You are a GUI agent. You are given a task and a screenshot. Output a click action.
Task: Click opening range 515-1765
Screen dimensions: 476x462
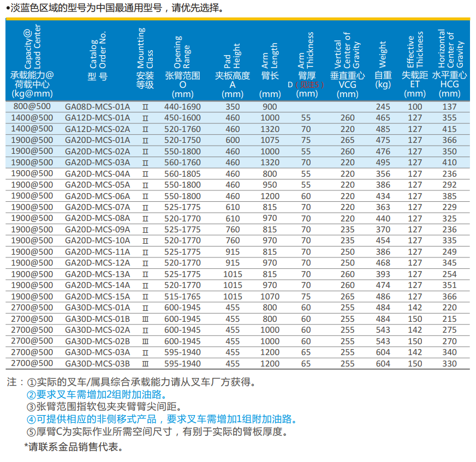[182, 296]
